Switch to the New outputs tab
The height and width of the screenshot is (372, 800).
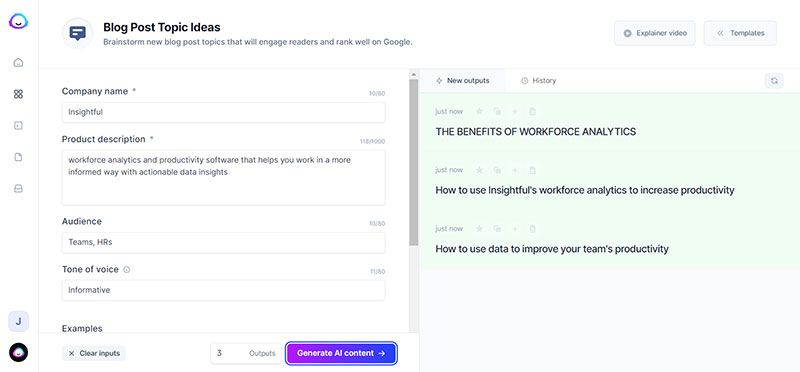point(463,81)
